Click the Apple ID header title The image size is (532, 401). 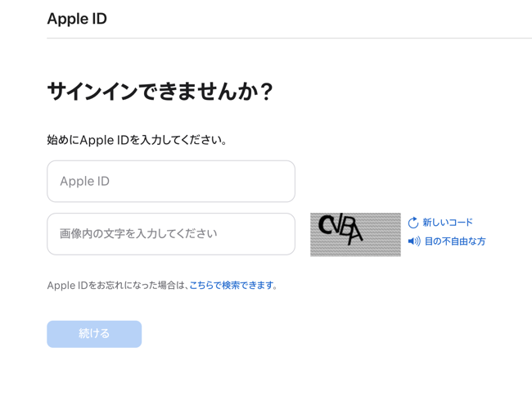click(x=77, y=19)
